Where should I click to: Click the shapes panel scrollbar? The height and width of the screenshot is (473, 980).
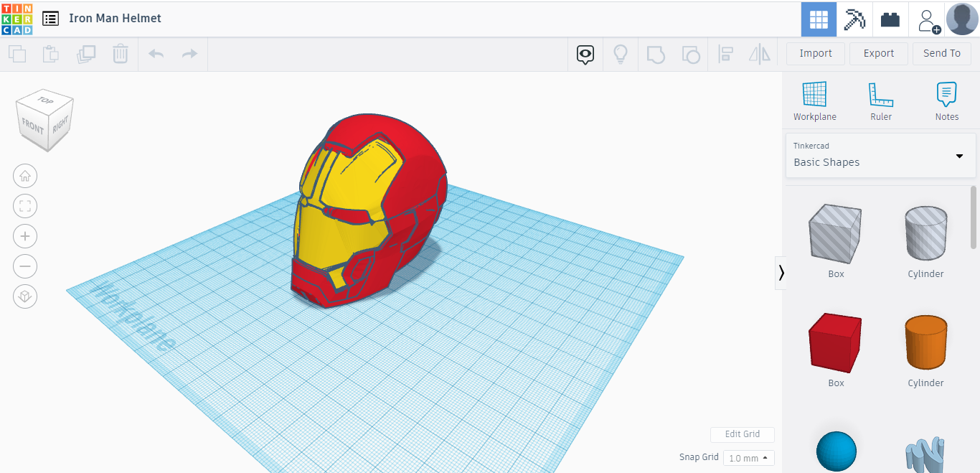pos(974,217)
